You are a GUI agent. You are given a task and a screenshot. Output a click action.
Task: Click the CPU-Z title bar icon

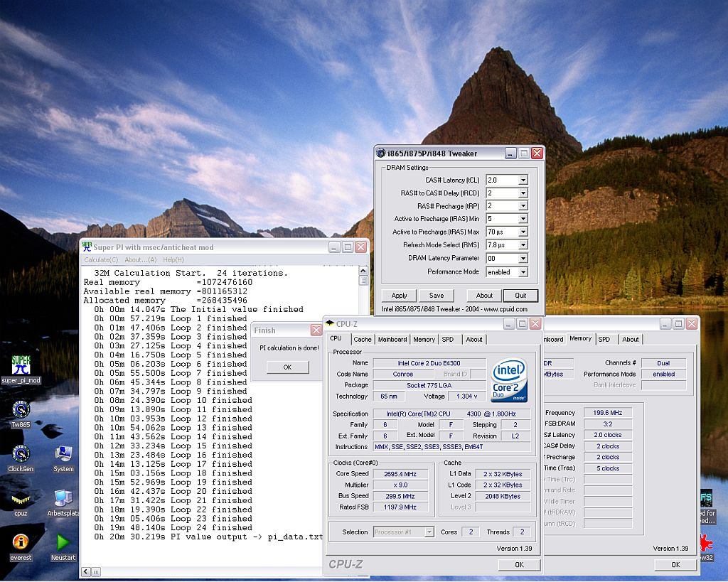point(330,323)
